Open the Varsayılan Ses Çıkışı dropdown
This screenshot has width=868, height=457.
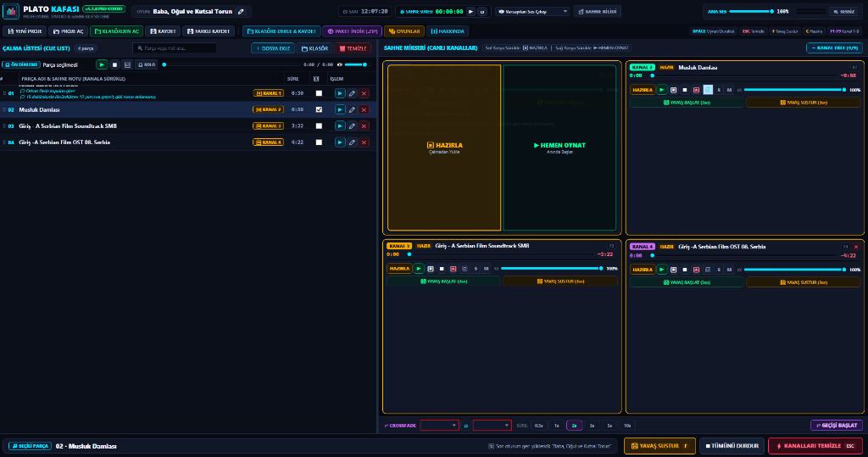[532, 12]
